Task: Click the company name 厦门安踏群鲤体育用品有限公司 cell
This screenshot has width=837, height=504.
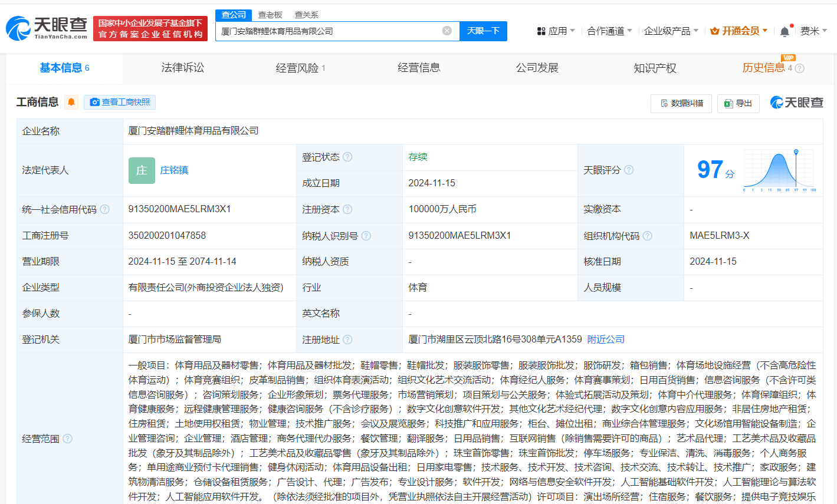Action: tap(193, 131)
